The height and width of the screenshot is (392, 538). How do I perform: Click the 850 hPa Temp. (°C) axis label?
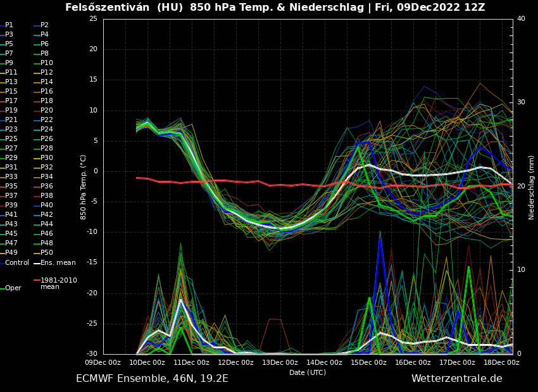(x=84, y=187)
